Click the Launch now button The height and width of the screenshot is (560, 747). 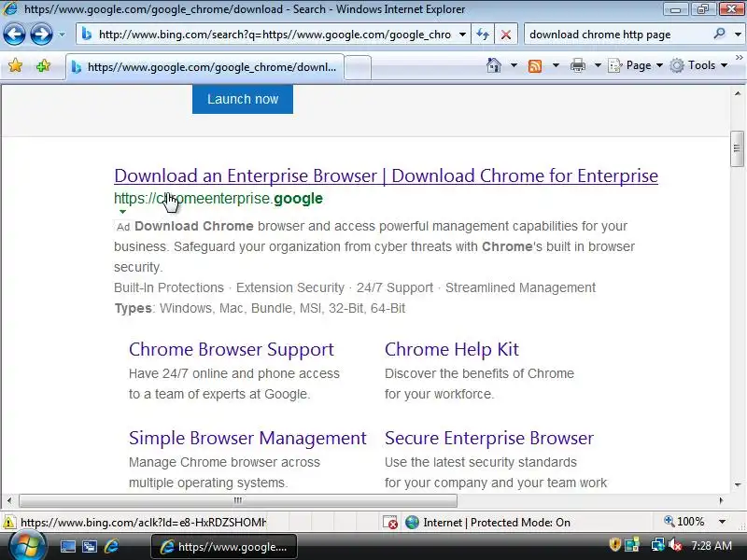pyautogui.click(x=243, y=99)
